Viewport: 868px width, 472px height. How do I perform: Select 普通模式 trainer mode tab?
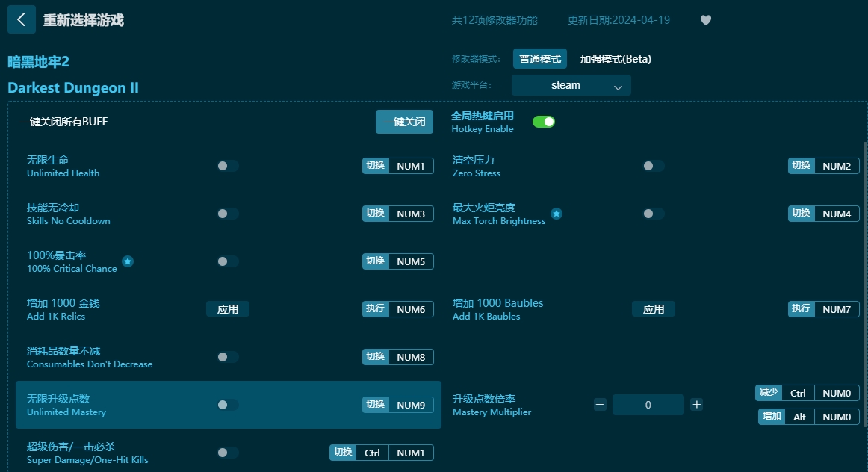(540, 59)
